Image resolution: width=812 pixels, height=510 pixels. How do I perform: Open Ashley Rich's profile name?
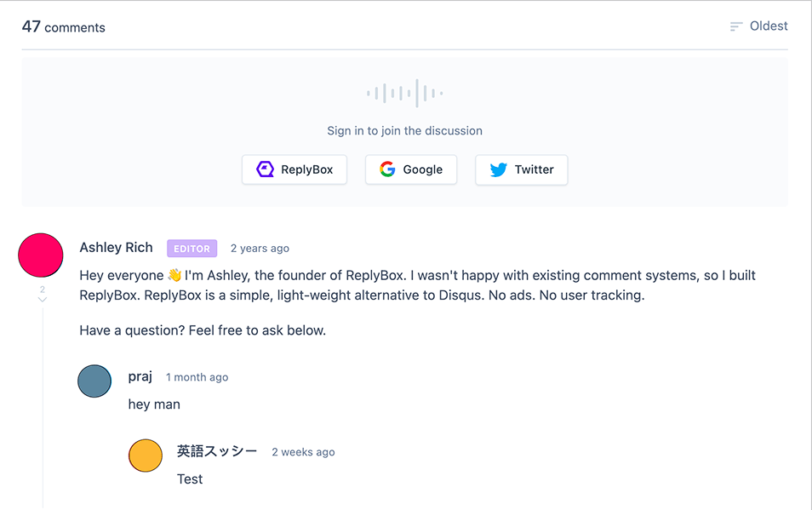116,248
